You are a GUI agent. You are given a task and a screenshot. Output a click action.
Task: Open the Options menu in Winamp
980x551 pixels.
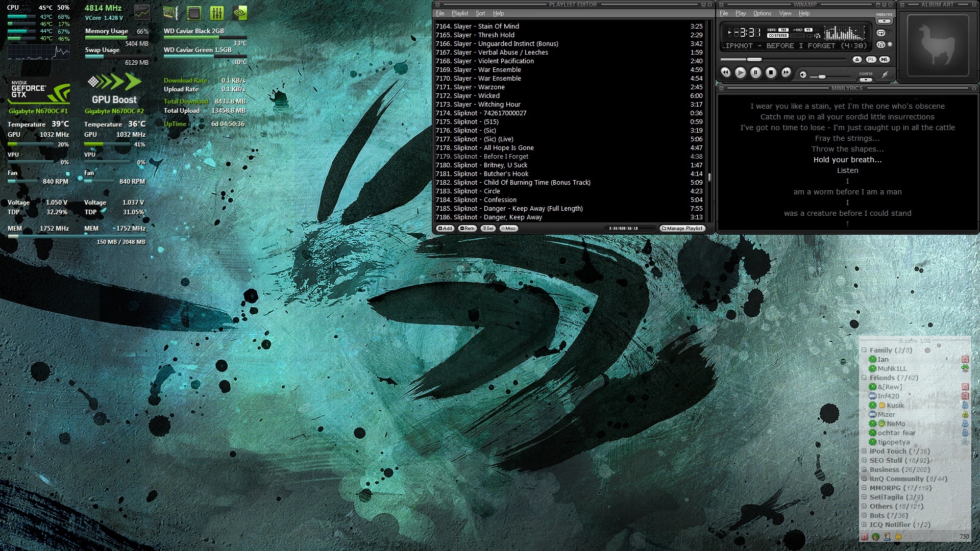click(x=762, y=13)
